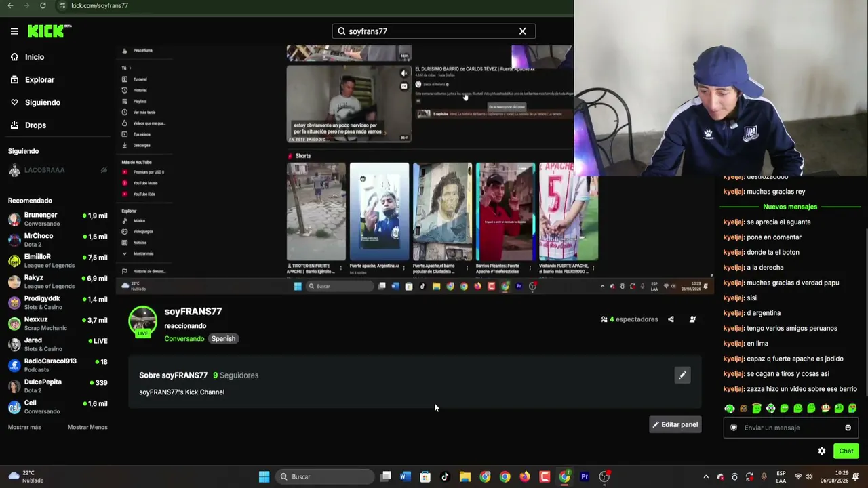
Task: Open Firefox from the taskbar
Action: pyautogui.click(x=525, y=476)
